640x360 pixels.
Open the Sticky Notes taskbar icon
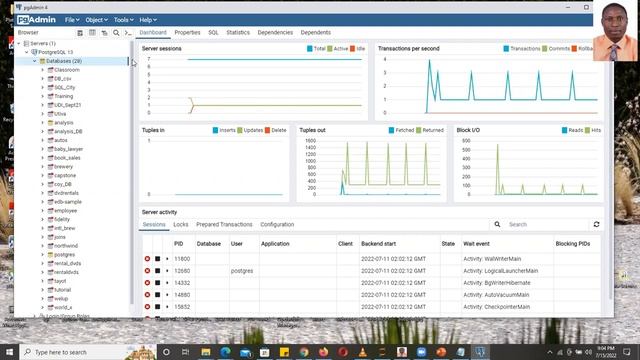click(284, 352)
